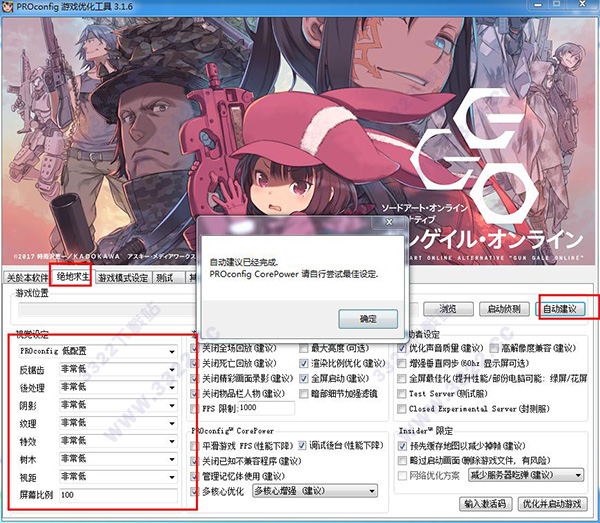
Task: Click the FPS 限制 value field
Action: [267, 408]
